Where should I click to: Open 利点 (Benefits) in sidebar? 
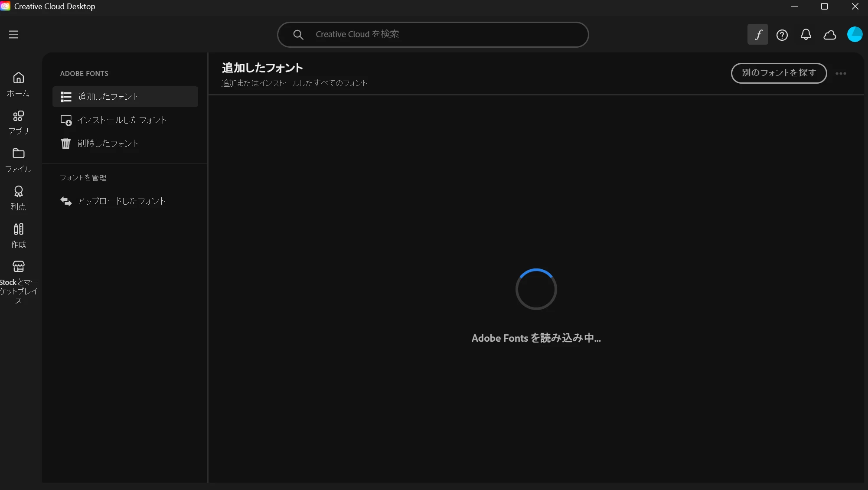pyautogui.click(x=18, y=198)
